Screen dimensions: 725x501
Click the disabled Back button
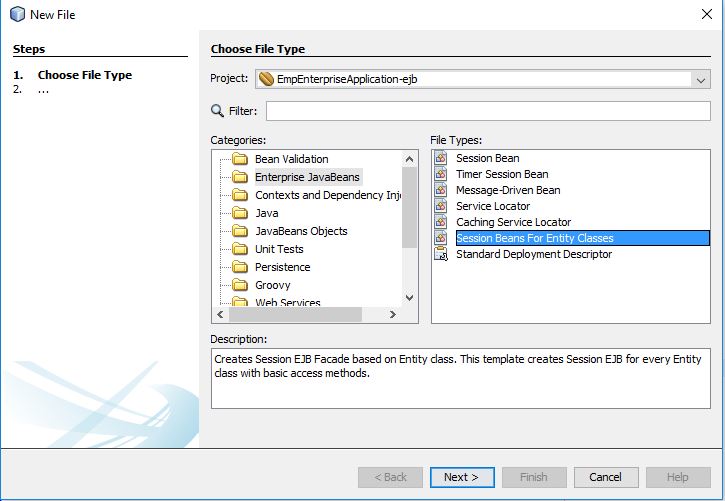pos(390,477)
